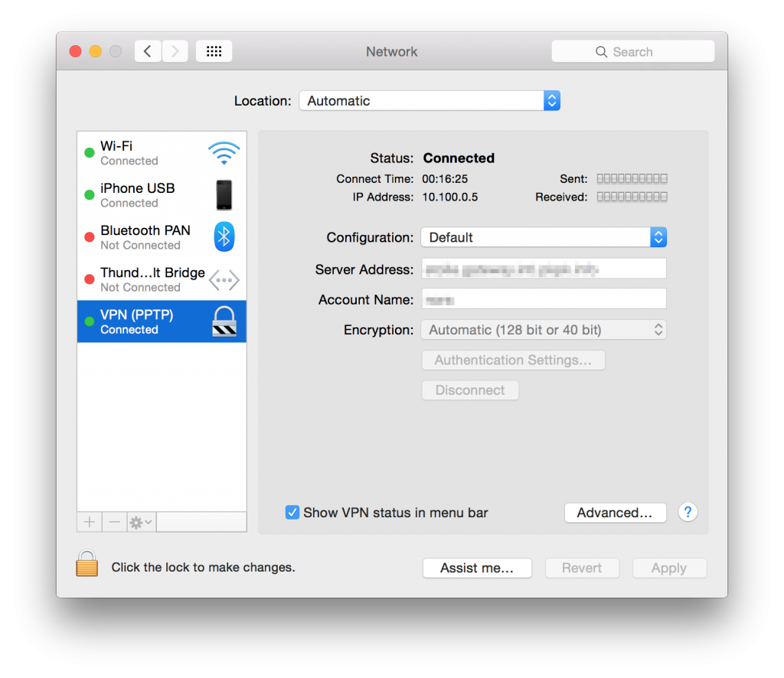Screen dimensions: 784x678
Task: Remove the selected network service
Action: point(115,523)
